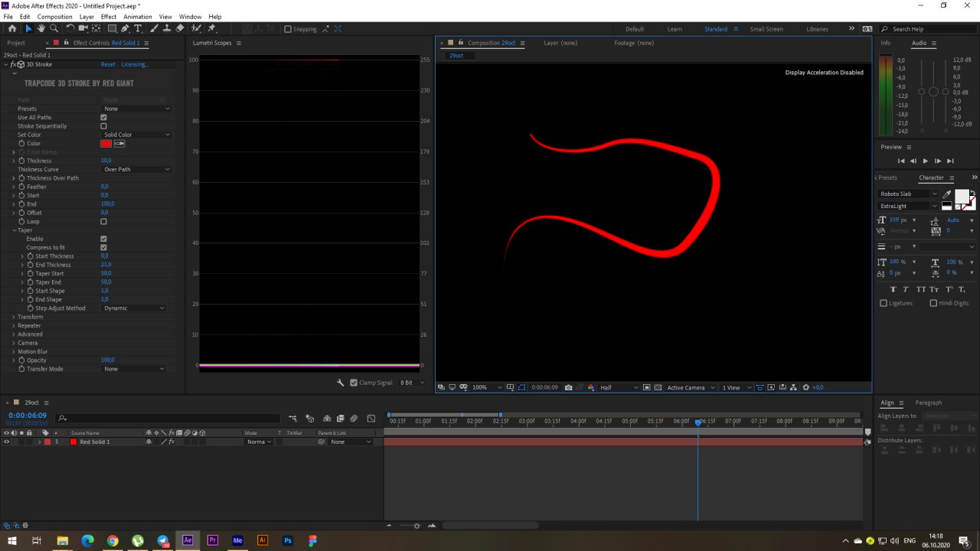Open Adobe Premiere Pro from the taskbar
The height and width of the screenshot is (551, 980).
(213, 540)
